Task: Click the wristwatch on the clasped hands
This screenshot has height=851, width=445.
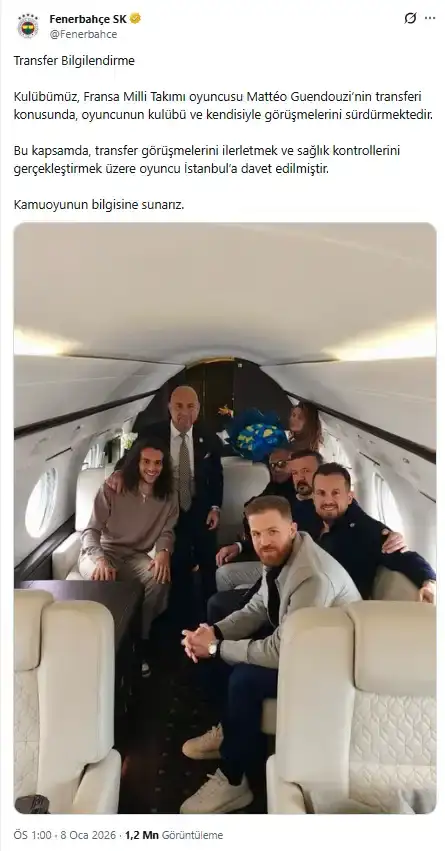Action: [x=214, y=647]
